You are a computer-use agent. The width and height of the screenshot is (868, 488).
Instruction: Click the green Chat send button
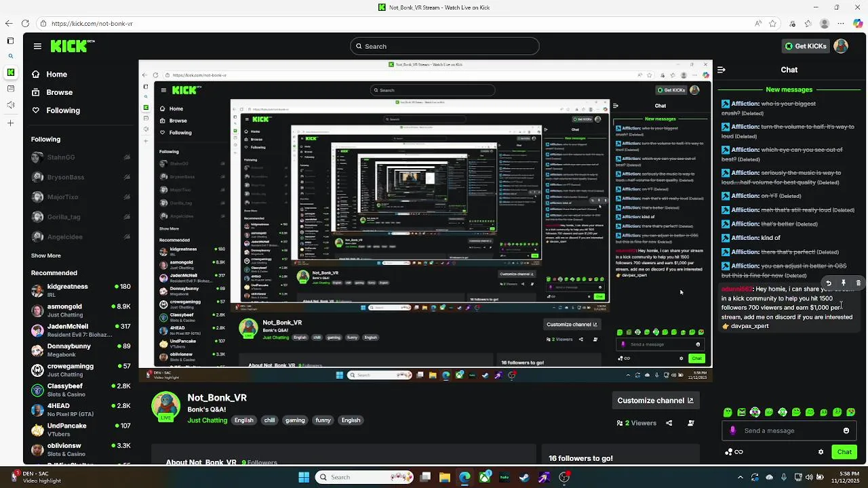pos(844,452)
